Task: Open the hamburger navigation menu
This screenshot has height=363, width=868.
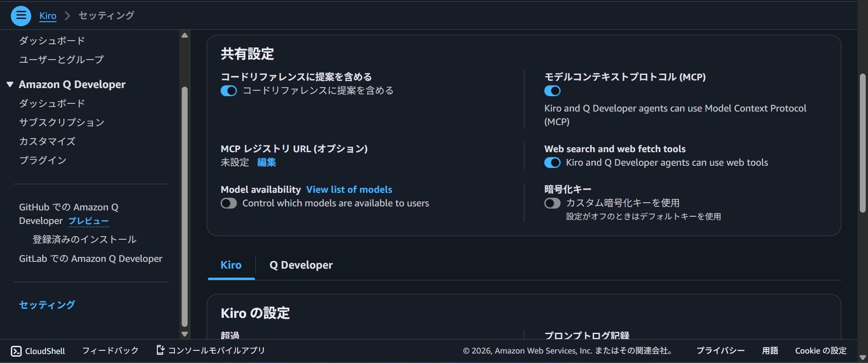Action: (x=21, y=16)
